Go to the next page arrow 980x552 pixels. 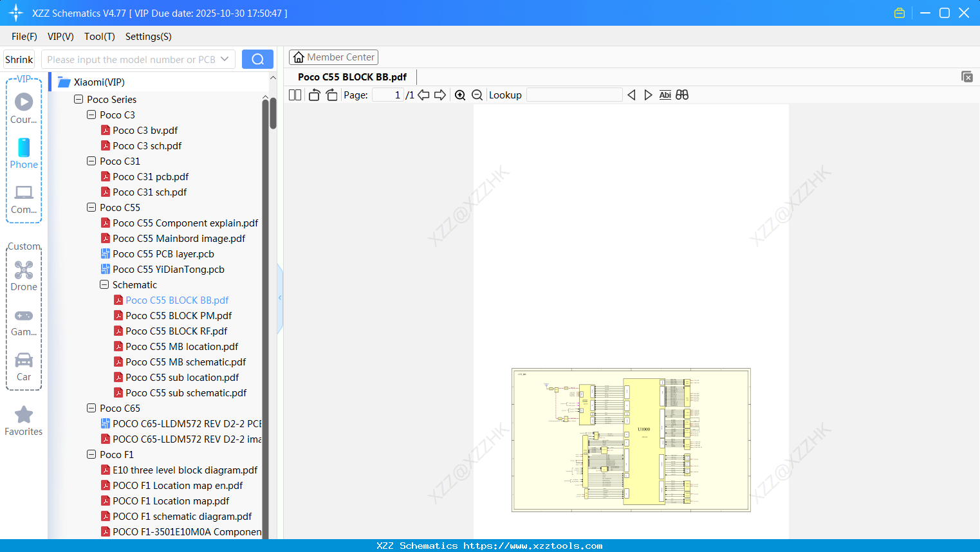pyautogui.click(x=440, y=95)
